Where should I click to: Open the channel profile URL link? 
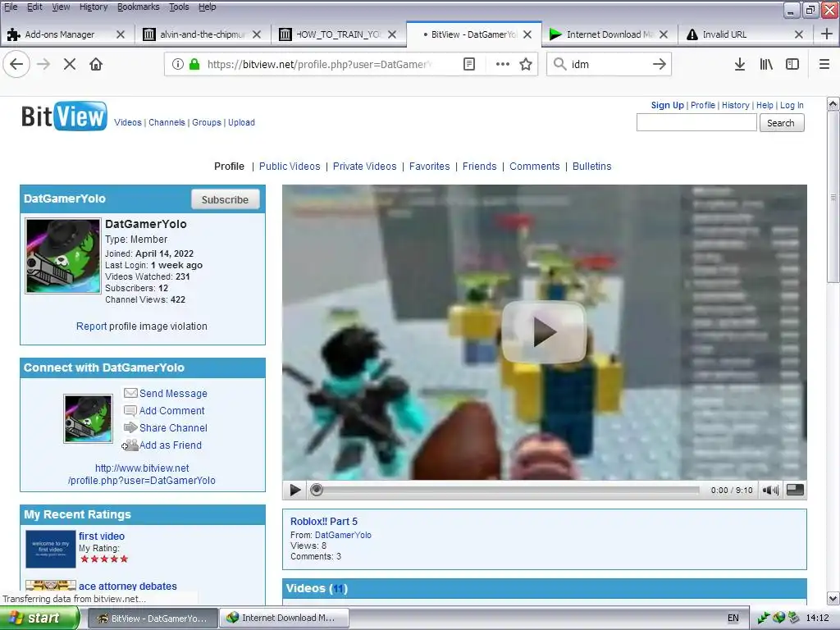point(142,474)
